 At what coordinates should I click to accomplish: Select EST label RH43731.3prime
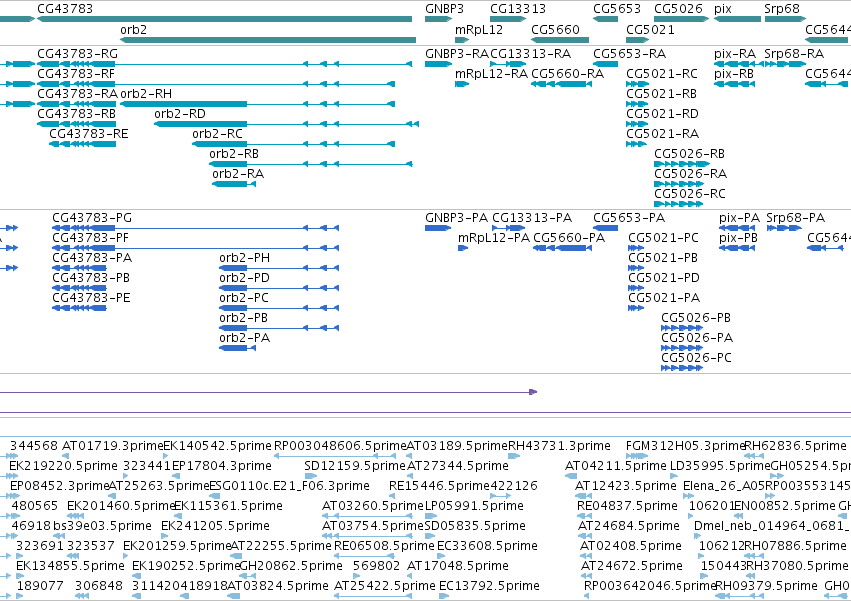tap(560, 446)
